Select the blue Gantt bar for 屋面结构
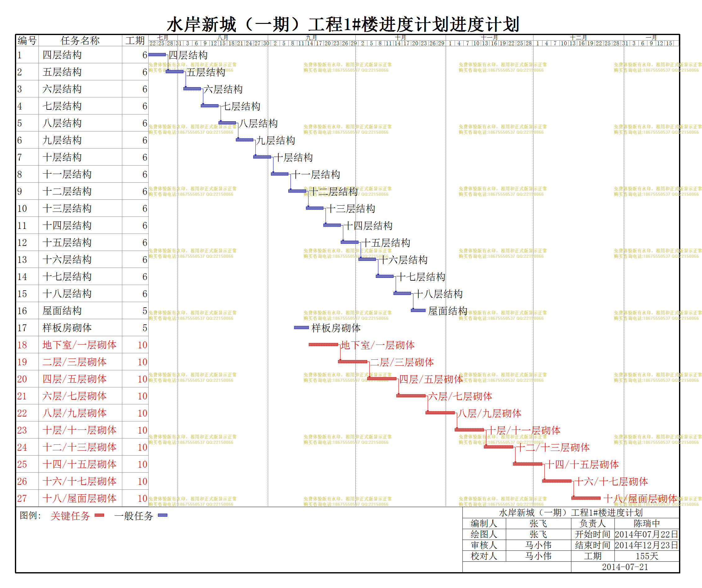 (418, 310)
